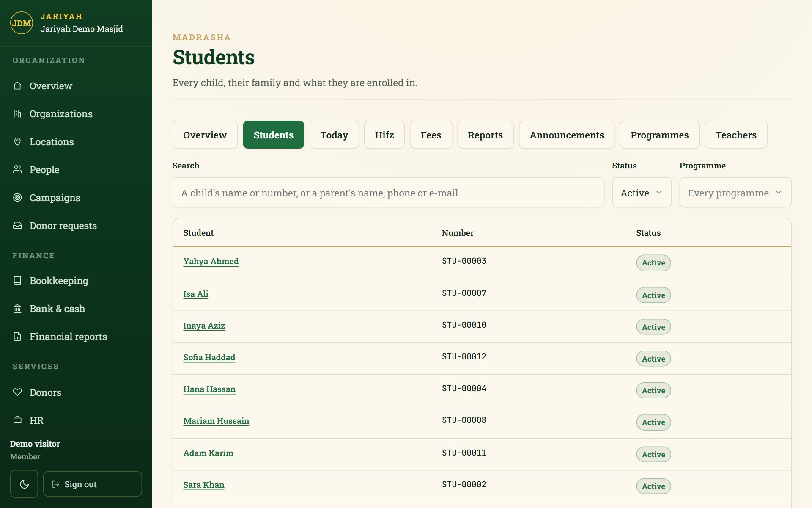812x508 pixels.
Task: Click the People icon in sidebar
Action: (x=17, y=170)
